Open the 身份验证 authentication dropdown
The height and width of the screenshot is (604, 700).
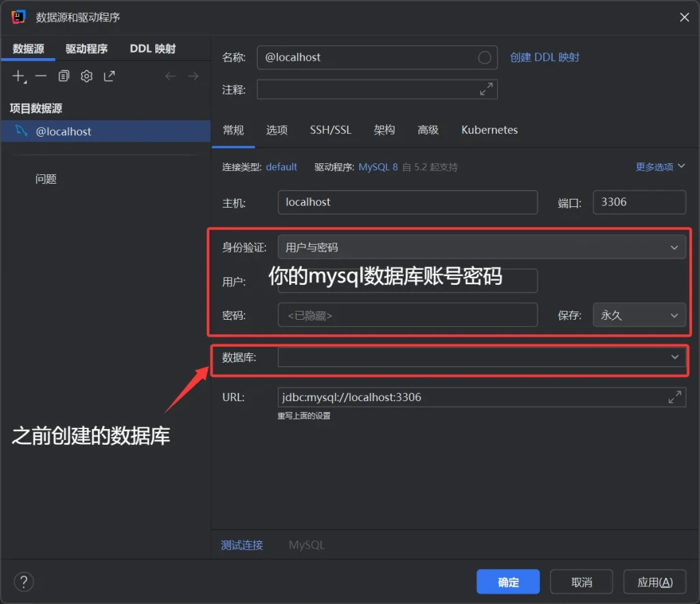point(481,247)
